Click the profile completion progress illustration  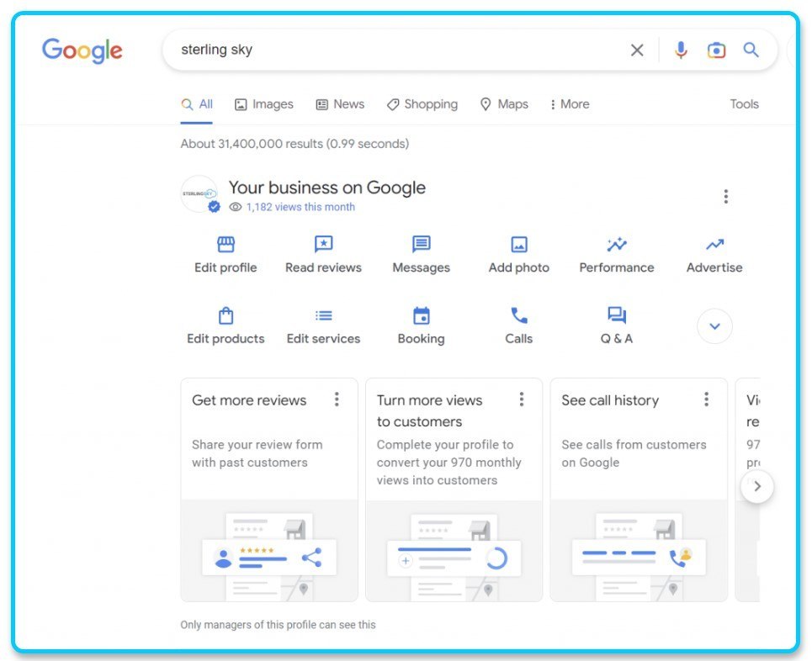454,551
